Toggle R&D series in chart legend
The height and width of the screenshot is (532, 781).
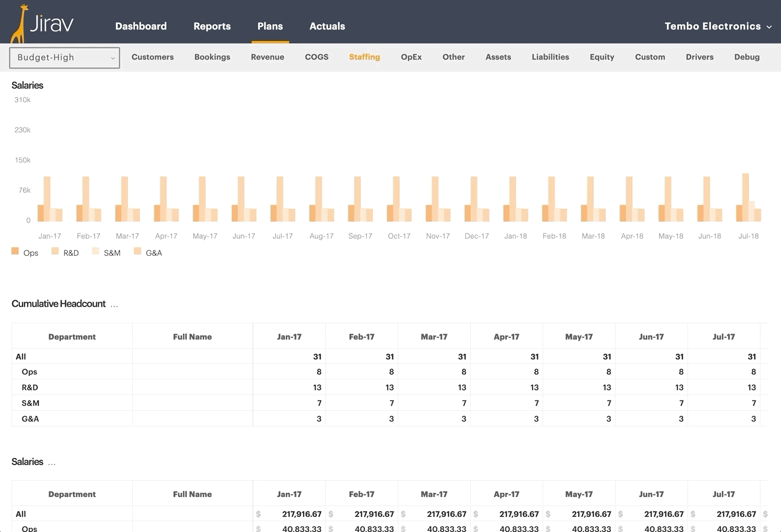tap(56, 252)
